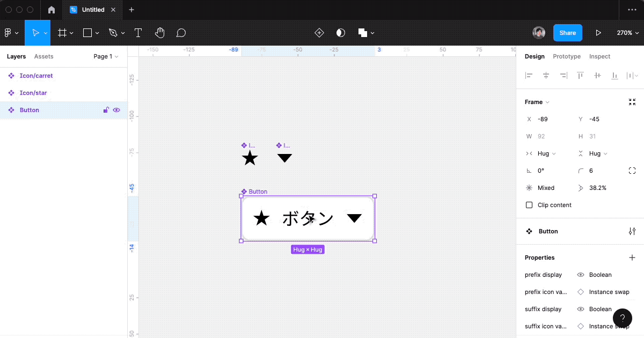Screen dimensions: 644x338
Task: Toggle the Clip content checkbox
Action: point(529,204)
